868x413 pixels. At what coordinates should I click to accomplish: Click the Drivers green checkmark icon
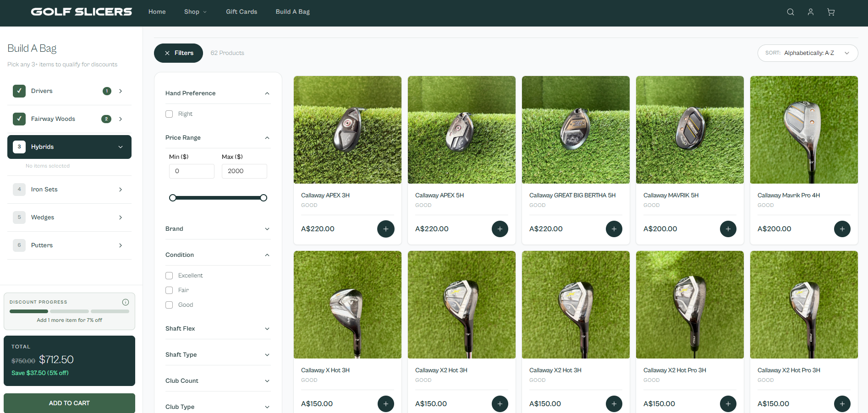tap(19, 91)
